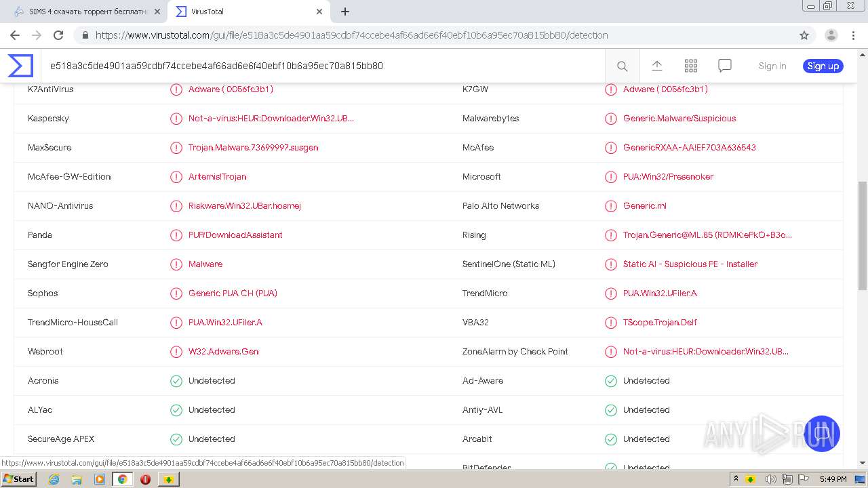Screen dimensions: 868x488
Task: Open the Windows Start menu
Action: [19, 479]
